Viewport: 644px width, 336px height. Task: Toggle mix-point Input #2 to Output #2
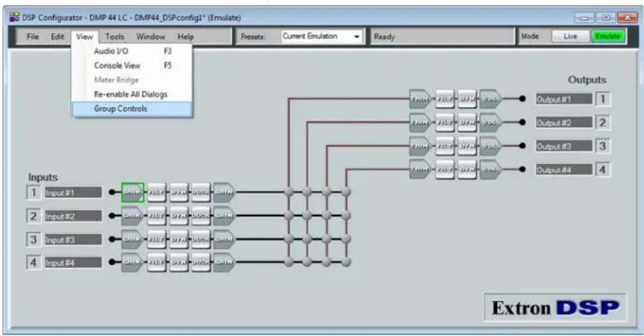(x=307, y=215)
